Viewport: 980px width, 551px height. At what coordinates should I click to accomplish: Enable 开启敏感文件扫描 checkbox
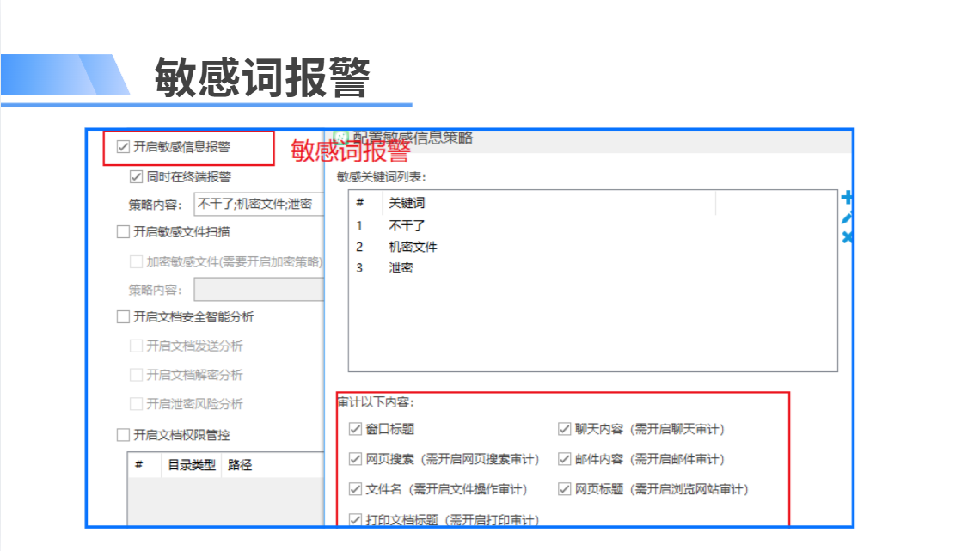point(123,232)
